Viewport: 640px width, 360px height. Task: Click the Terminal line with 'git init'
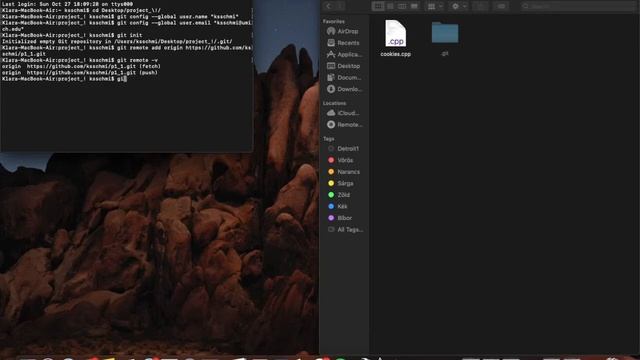click(x=72, y=35)
